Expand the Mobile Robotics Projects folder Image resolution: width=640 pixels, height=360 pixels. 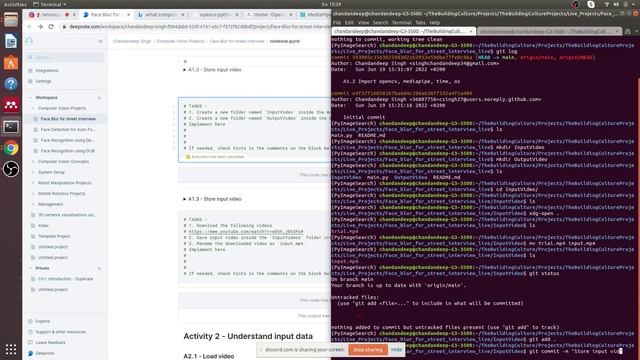pyautogui.click(x=33, y=193)
